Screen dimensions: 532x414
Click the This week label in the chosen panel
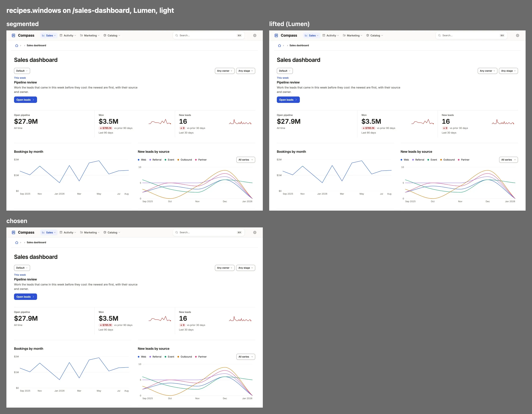tap(20, 275)
